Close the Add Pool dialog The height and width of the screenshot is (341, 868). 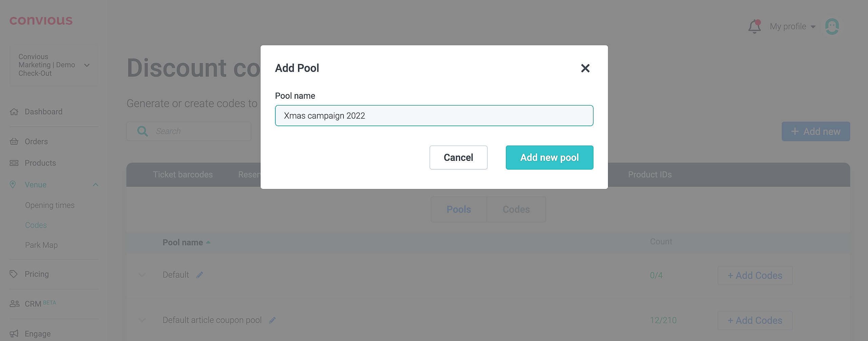(x=585, y=68)
